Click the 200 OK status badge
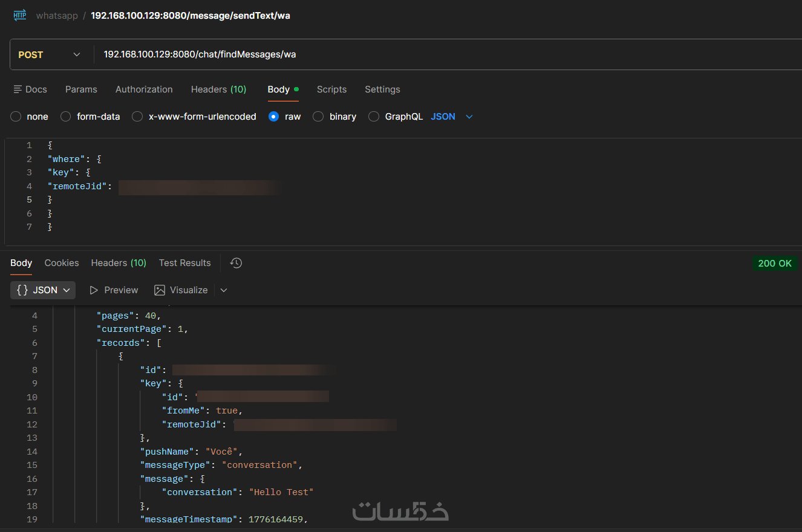Viewport: 802px width, 532px height. pyautogui.click(x=775, y=264)
